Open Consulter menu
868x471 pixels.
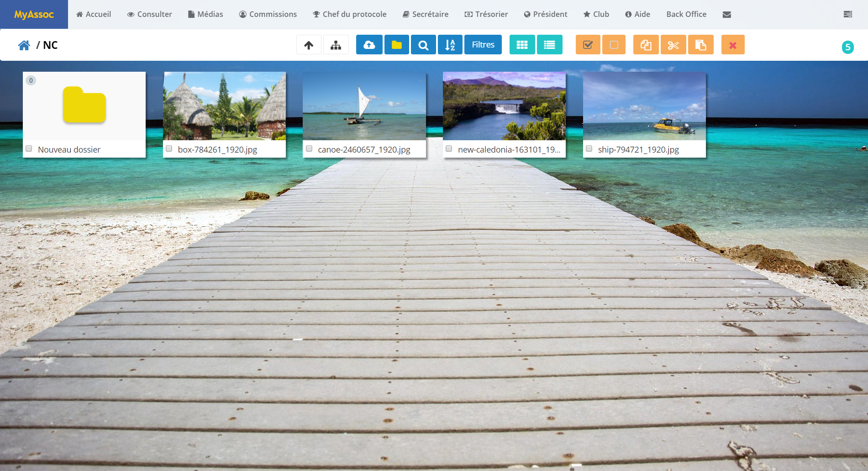(150, 14)
